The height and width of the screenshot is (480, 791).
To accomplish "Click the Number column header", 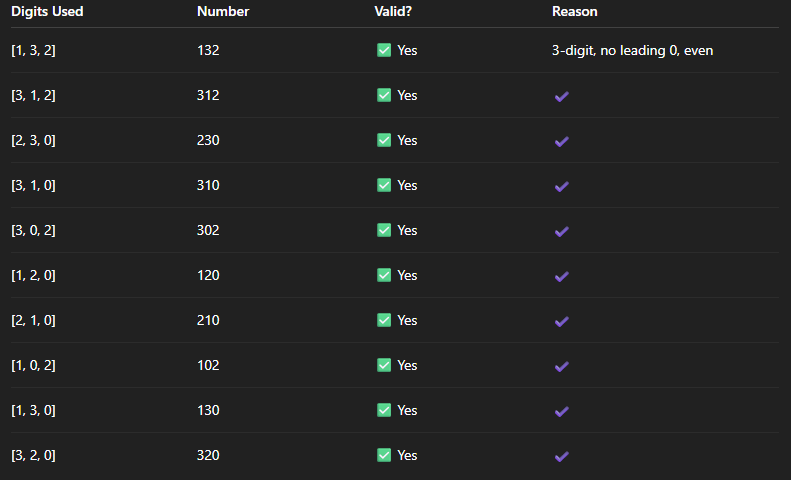I will coord(223,11).
